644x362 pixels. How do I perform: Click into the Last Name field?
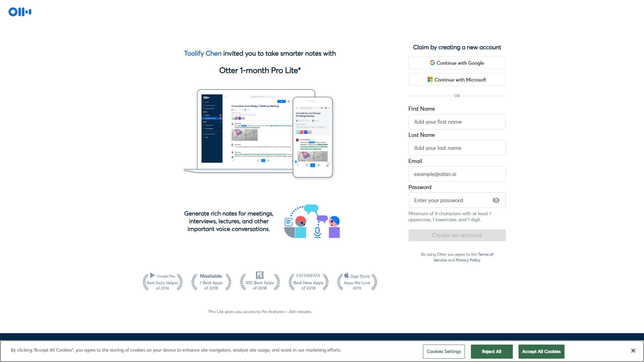[457, 148]
